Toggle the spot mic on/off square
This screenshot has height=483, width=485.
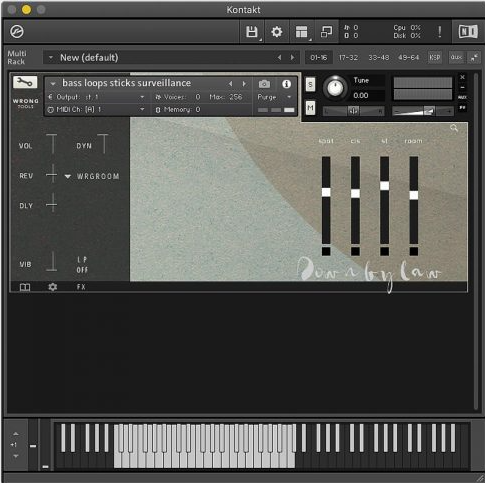[x=326, y=251]
